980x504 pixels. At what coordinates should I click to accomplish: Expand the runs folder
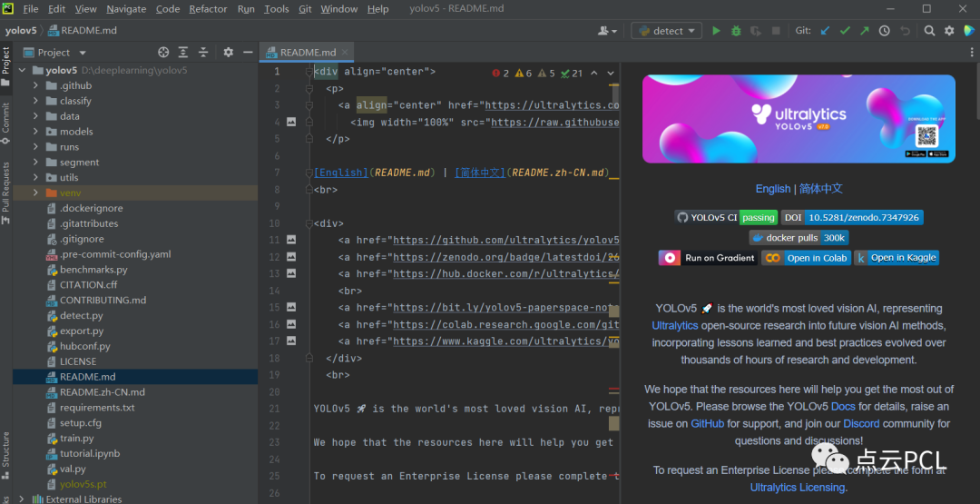pos(36,147)
